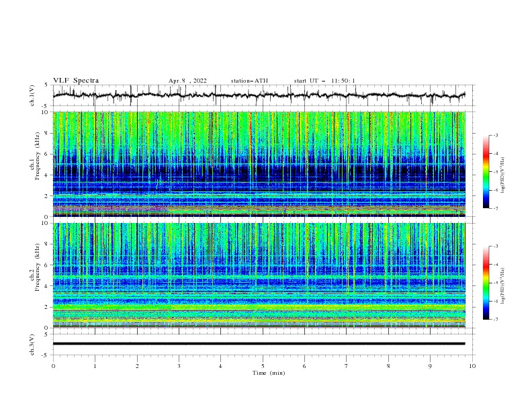
Task: Click the time axis tick label "1"
Action: coord(95,366)
